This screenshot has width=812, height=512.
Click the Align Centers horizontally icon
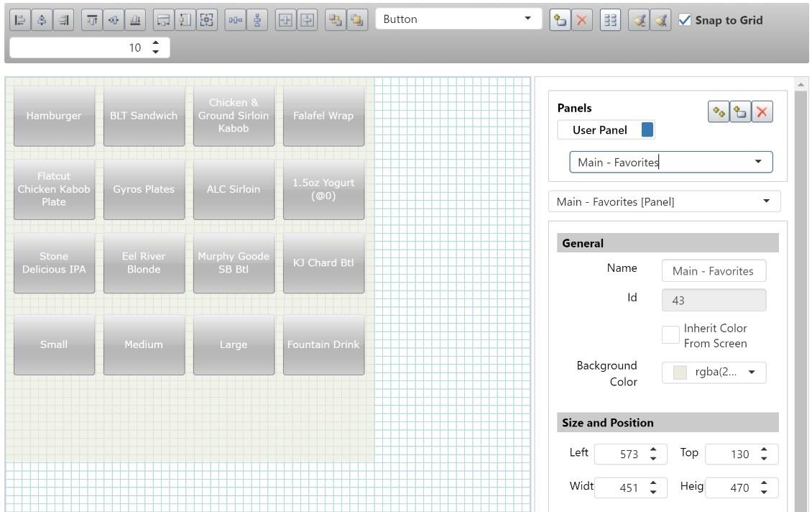point(42,20)
